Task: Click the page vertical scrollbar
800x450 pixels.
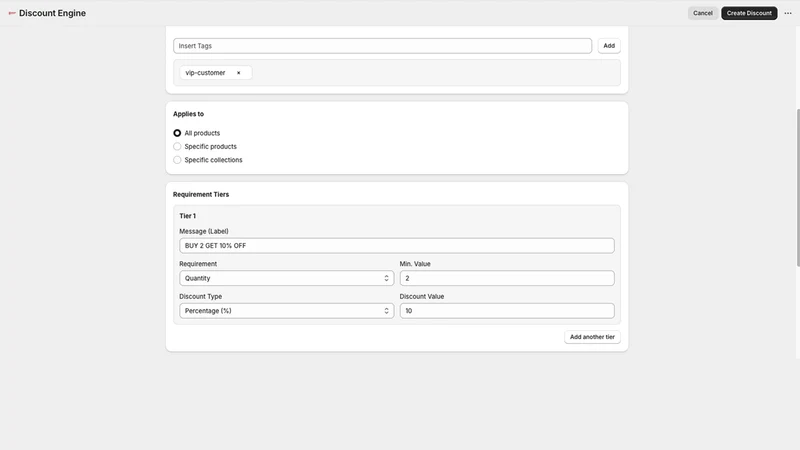Action: point(798,187)
